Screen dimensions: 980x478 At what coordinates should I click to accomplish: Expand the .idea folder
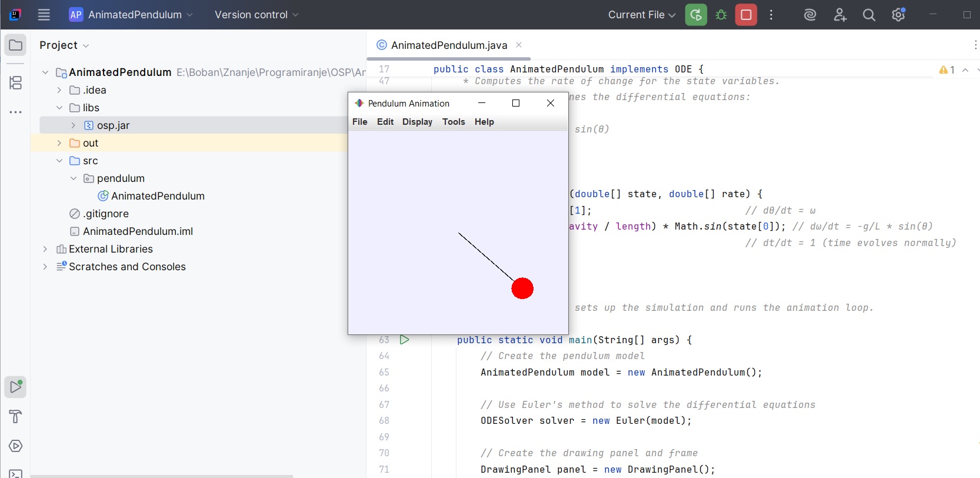pyautogui.click(x=59, y=90)
